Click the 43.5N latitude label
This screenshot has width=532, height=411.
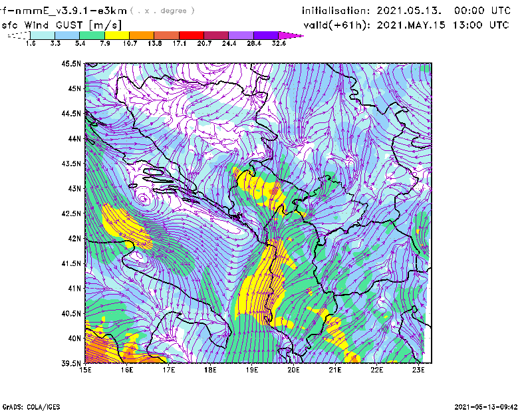71,164
